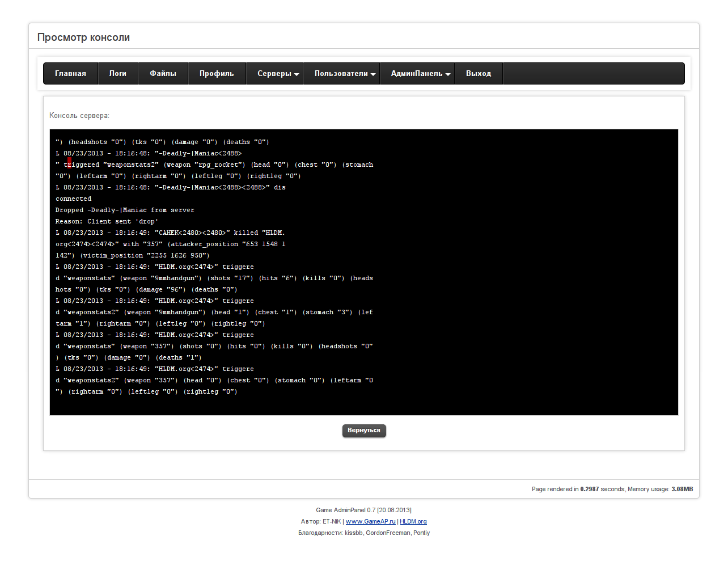Select Профиль in the navigation bar

(x=217, y=74)
